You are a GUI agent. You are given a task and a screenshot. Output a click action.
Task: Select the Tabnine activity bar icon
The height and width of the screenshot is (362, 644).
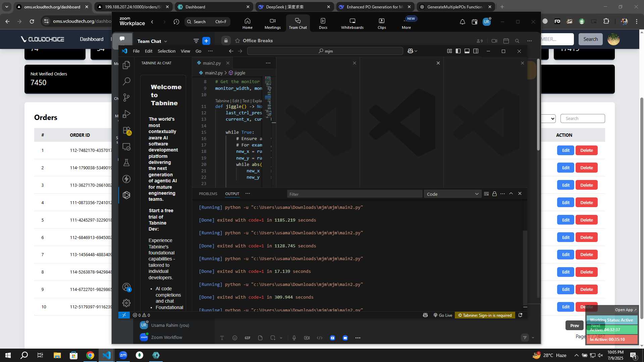(126, 195)
